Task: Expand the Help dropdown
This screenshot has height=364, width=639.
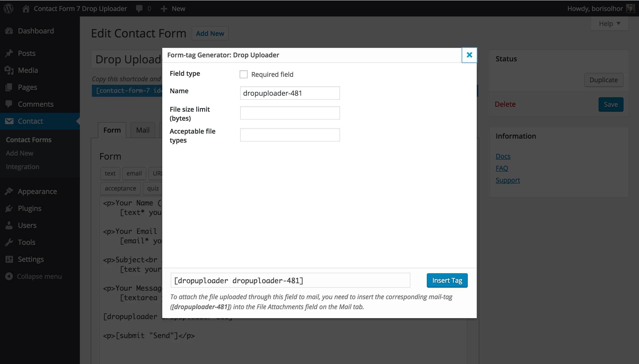Action: pos(609,23)
